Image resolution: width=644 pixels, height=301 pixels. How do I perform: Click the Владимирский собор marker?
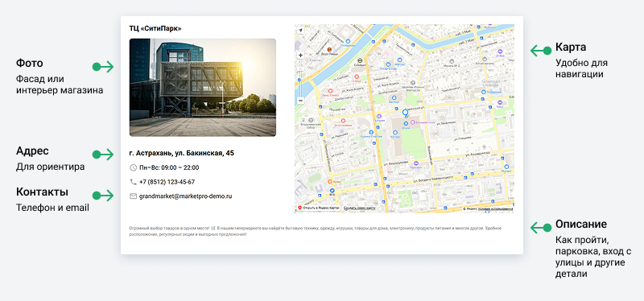tap(311, 120)
